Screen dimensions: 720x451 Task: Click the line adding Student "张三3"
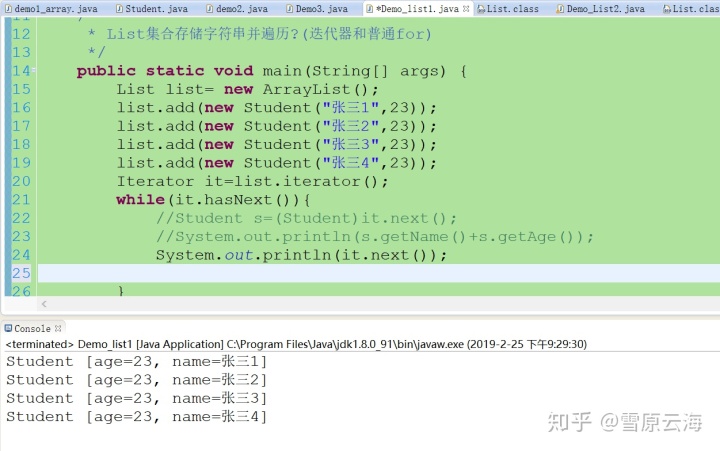point(276,144)
